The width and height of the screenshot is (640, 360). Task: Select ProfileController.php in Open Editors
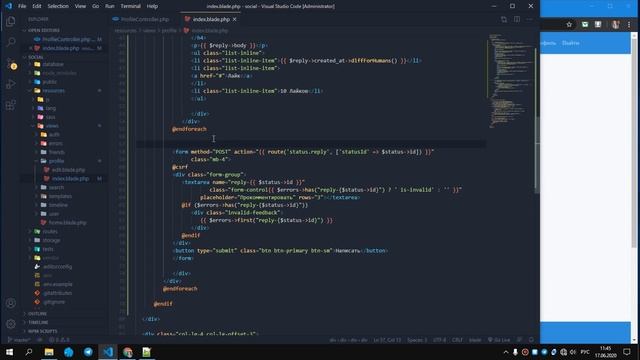coord(66,39)
